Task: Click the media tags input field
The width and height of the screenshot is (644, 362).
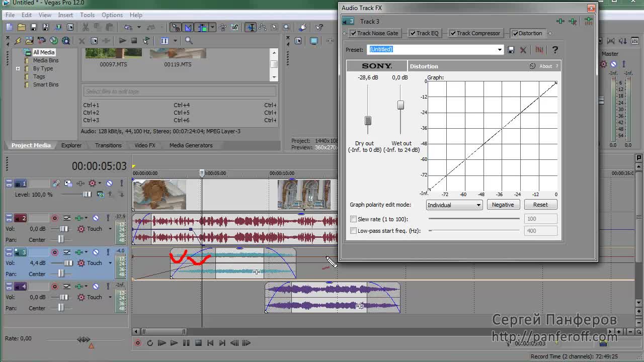Action: click(180, 92)
